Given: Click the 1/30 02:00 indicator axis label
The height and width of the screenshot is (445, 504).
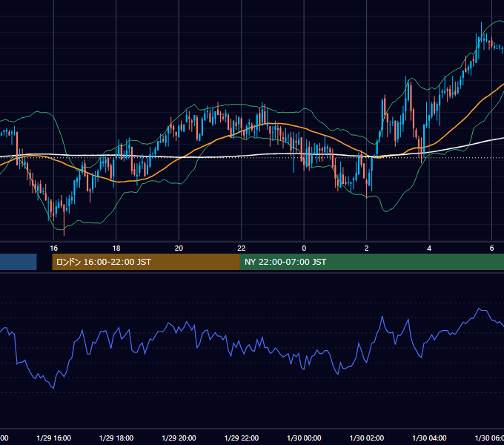Looking at the screenshot, I should [366, 438].
